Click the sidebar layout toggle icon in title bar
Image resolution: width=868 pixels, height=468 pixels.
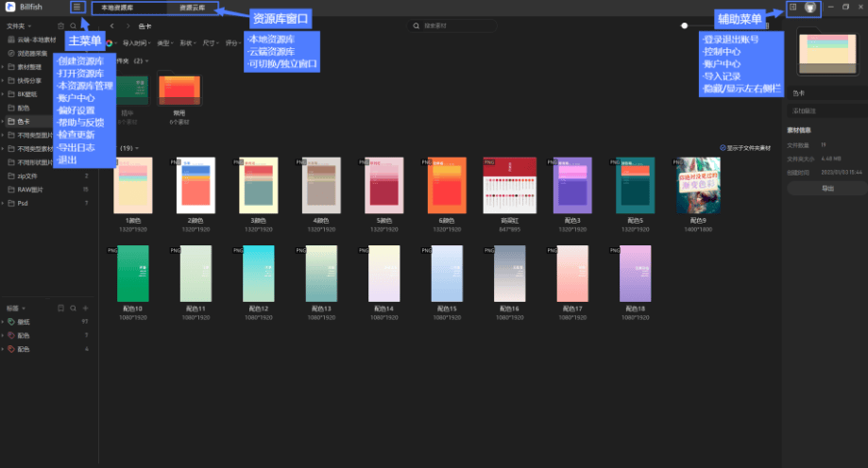click(x=793, y=8)
